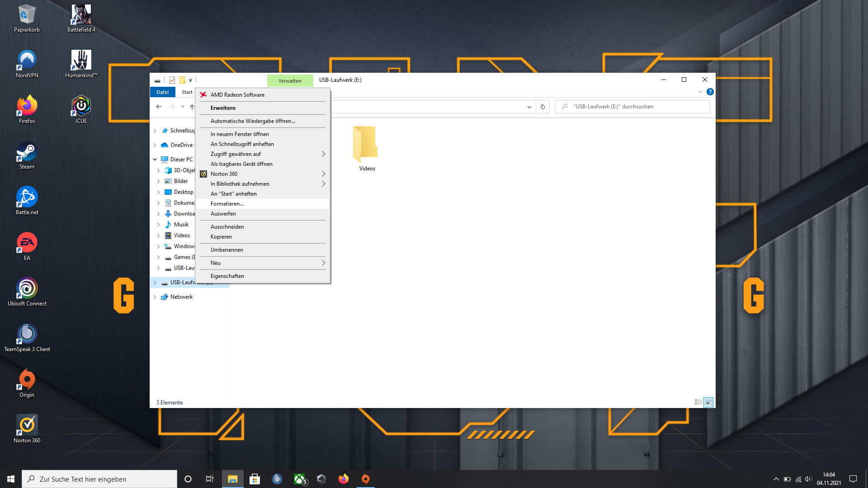This screenshot has width=868, height=488.
Task: Click the Explorer help question mark icon
Action: (710, 92)
